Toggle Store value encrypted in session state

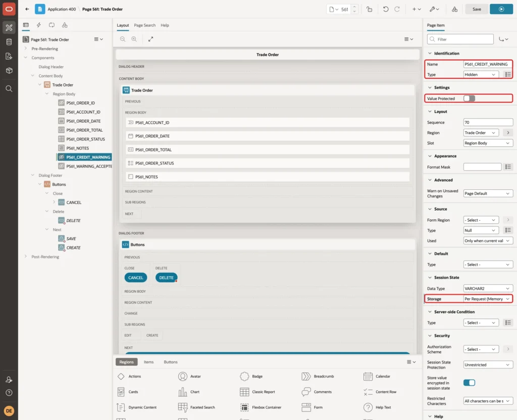[469, 383]
